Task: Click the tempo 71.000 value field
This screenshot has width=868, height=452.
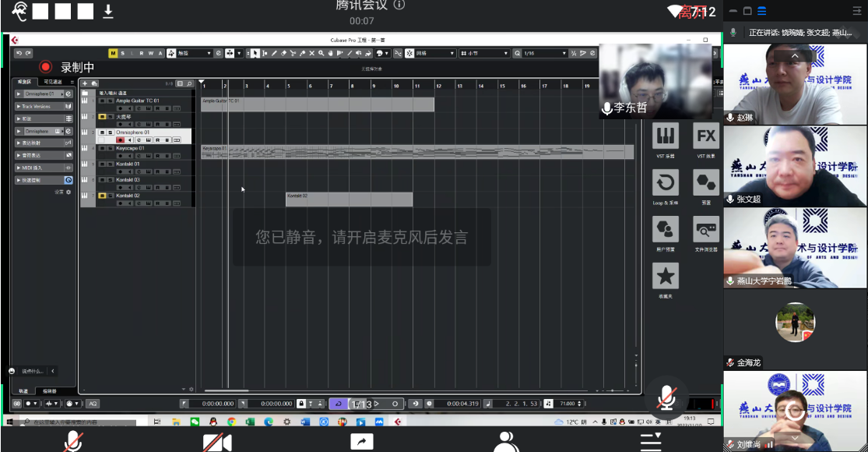Action: coord(569,404)
